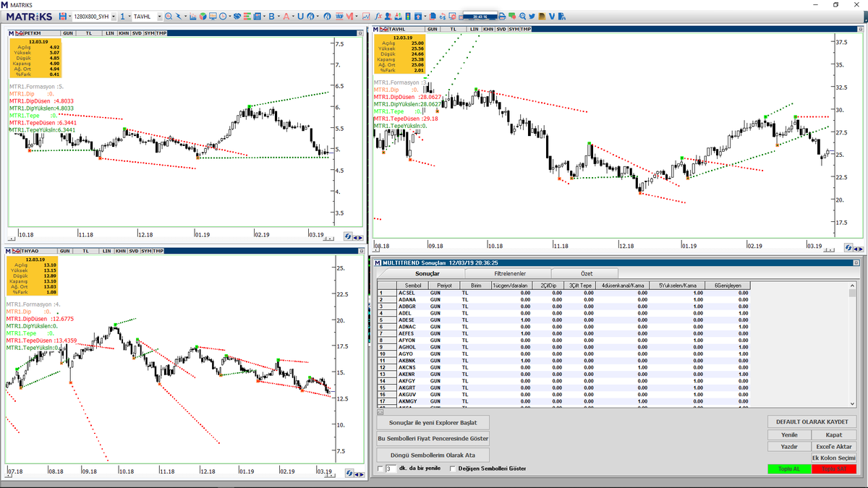
Task: Open dropdown arrow next to the blue B icon
Action: tap(279, 16)
